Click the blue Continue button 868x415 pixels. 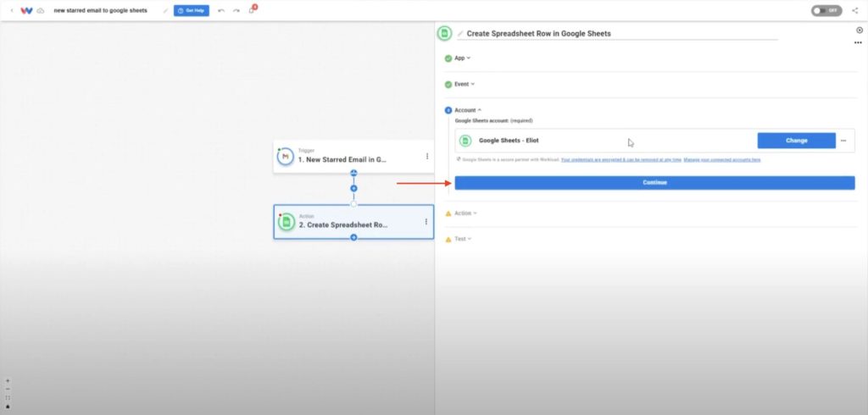[x=655, y=183]
